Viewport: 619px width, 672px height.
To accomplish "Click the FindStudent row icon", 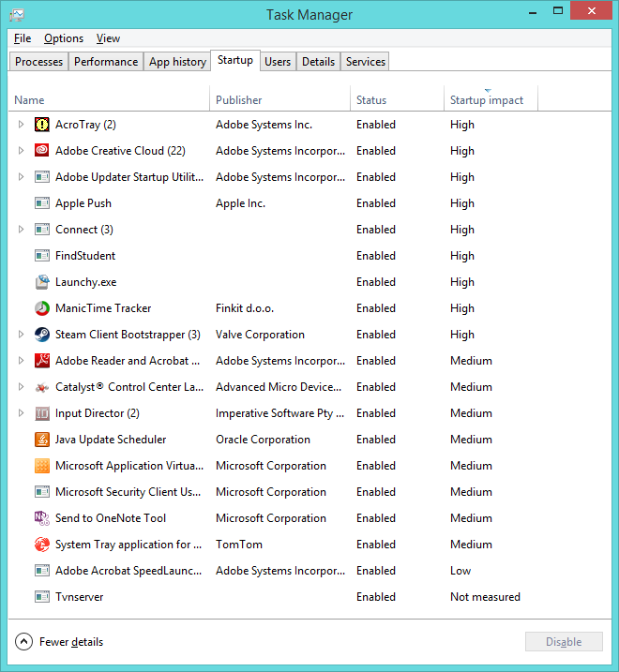I will click(42, 256).
